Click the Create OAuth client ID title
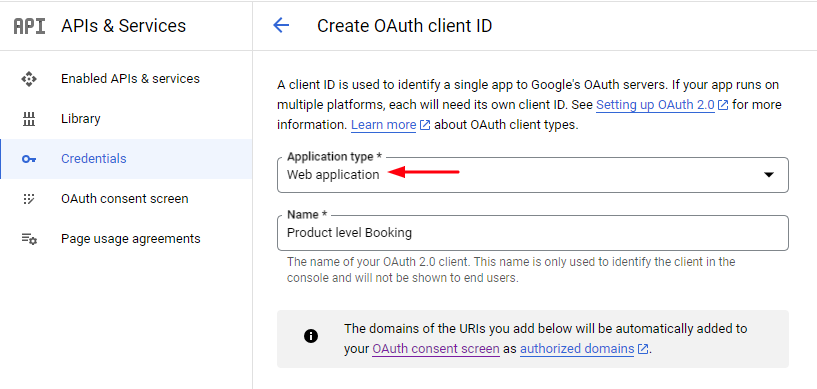 [404, 26]
